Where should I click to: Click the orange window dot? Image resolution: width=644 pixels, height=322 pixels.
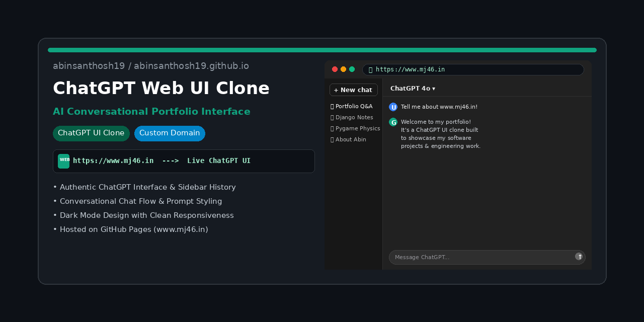coord(344,69)
